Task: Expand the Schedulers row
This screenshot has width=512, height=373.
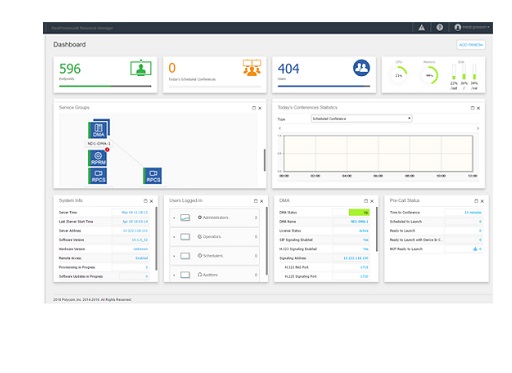Action: coord(174,256)
